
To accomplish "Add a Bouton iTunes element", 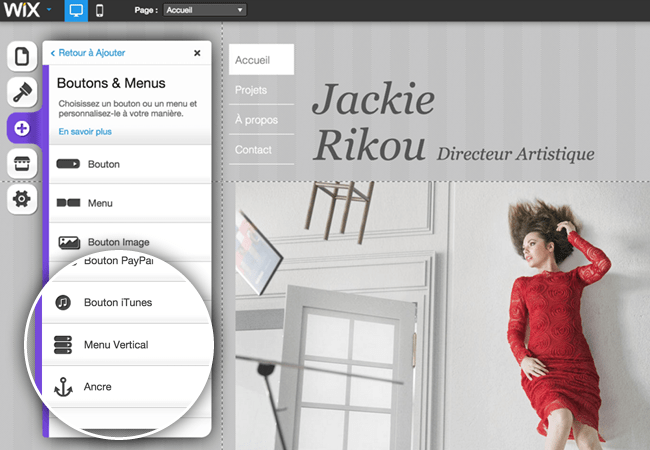I will [x=124, y=302].
